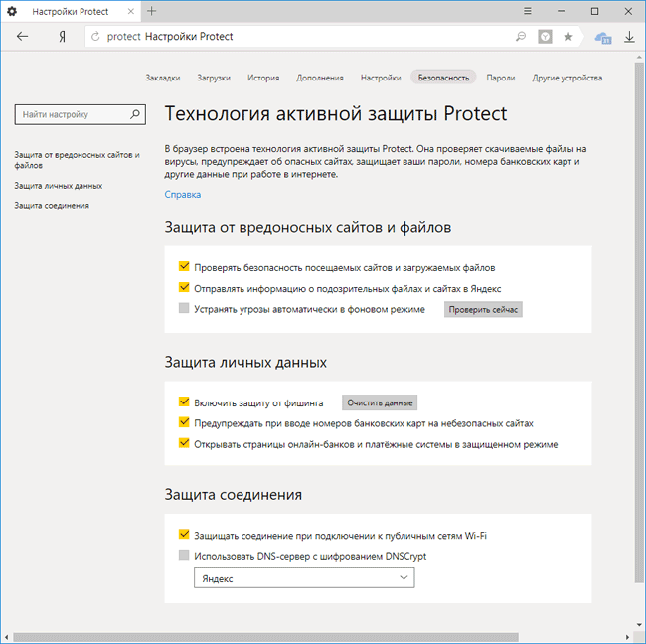Click the scroll-up arrow of the vertical scrollbar
The image size is (646, 644).
[639, 57]
